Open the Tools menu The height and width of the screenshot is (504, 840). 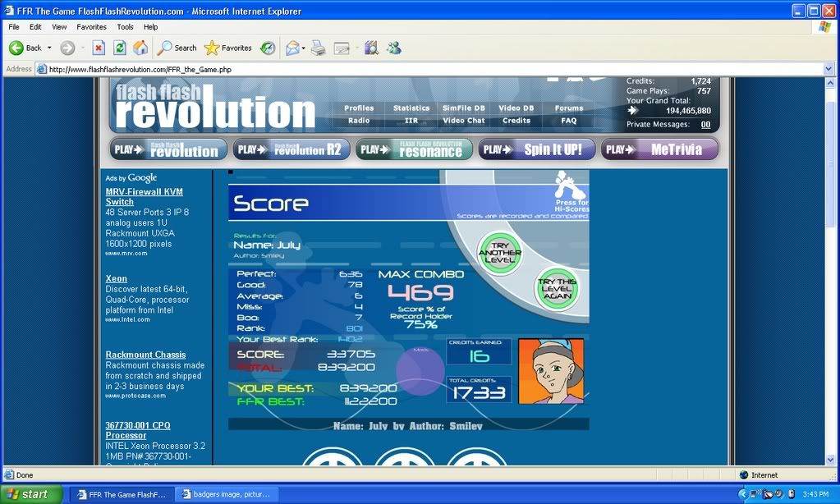pos(125,27)
